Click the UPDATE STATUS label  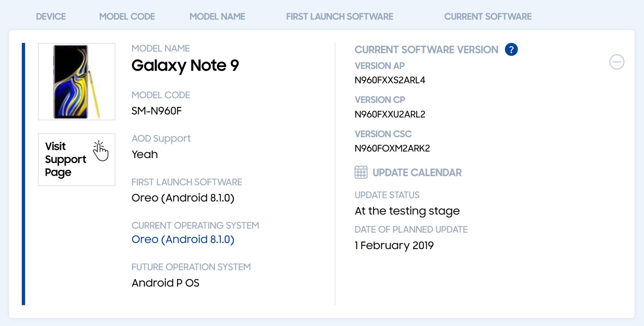pos(387,195)
